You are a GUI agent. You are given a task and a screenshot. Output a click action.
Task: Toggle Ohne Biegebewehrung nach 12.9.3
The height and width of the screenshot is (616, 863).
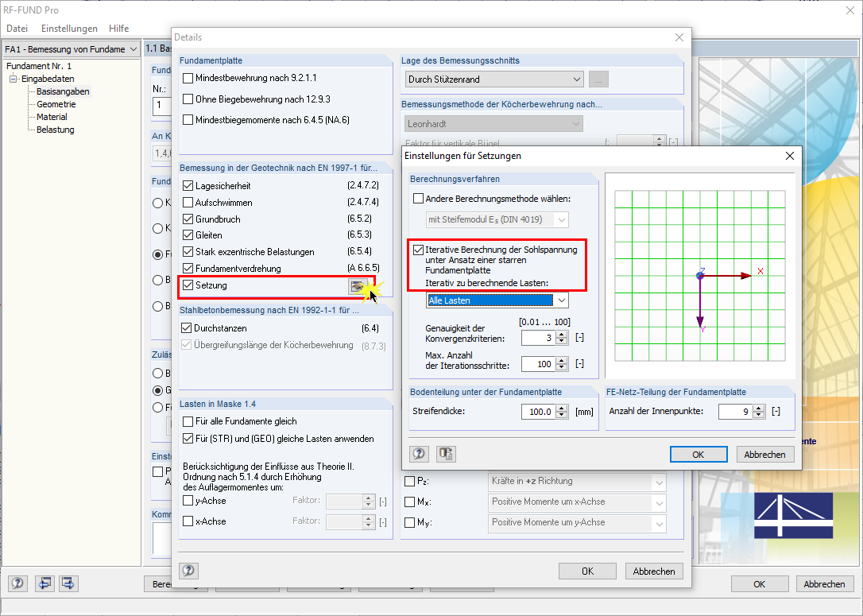[x=188, y=99]
